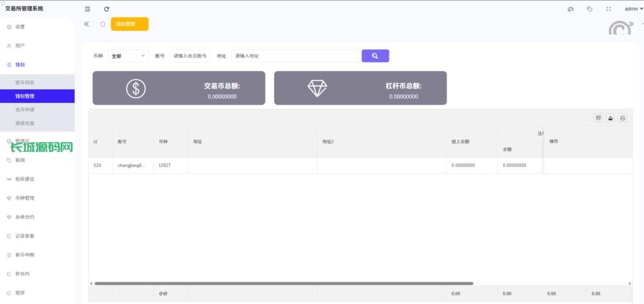Screen dimensions: 644x304
Task: Open the 币种 dropdown showing 全部
Action: (128, 56)
